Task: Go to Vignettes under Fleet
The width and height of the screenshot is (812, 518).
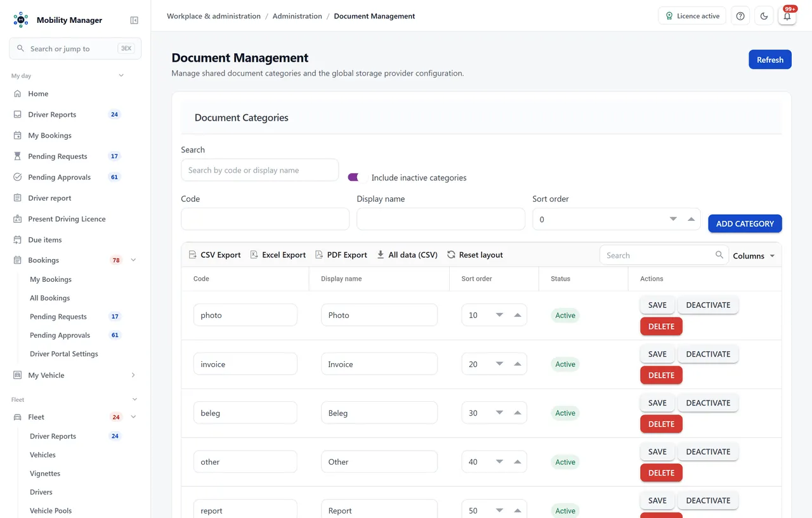Action: [x=45, y=474]
